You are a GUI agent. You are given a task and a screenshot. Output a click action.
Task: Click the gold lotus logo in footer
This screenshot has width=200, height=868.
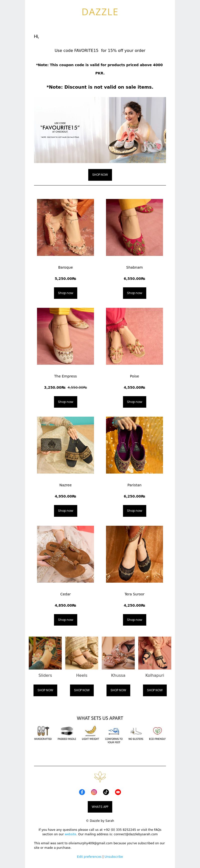click(100, 777)
